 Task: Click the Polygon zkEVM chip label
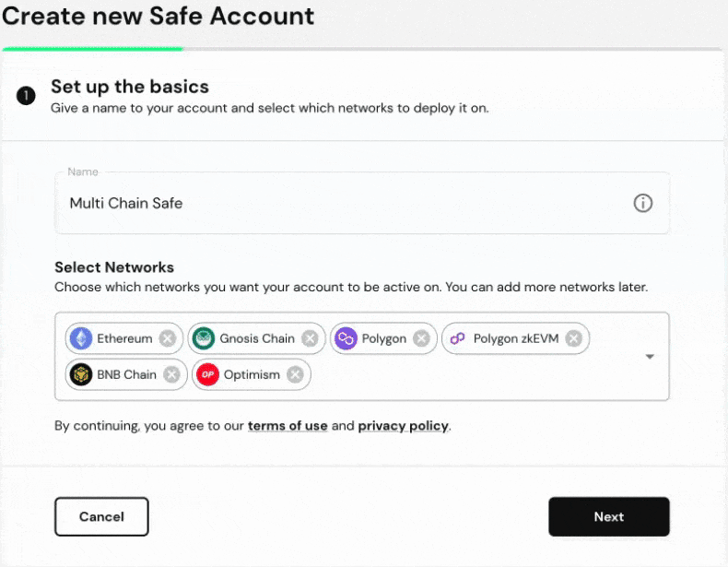(516, 339)
